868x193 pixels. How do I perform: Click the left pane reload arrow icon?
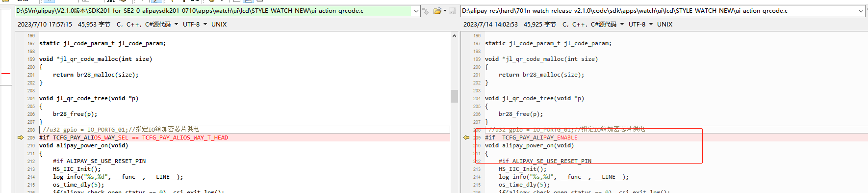point(426,11)
